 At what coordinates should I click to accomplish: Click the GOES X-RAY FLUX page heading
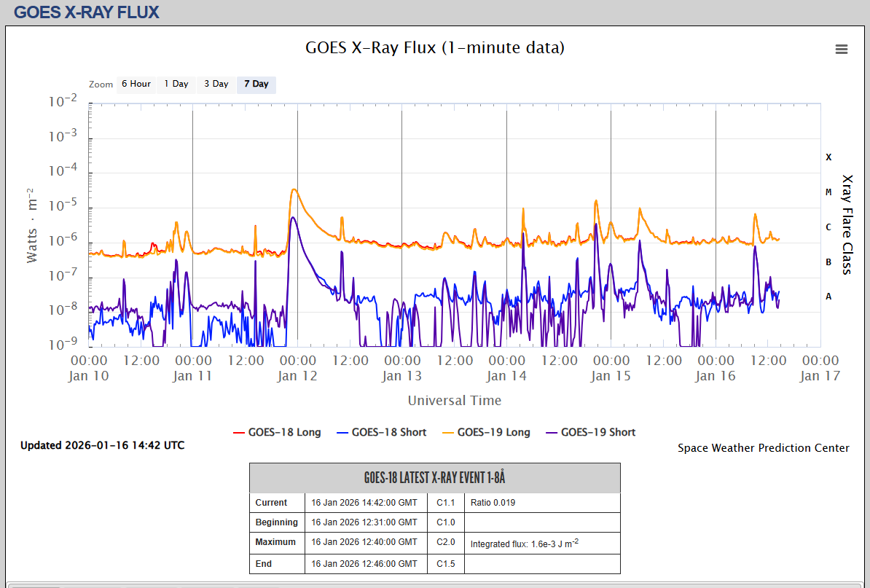point(86,12)
